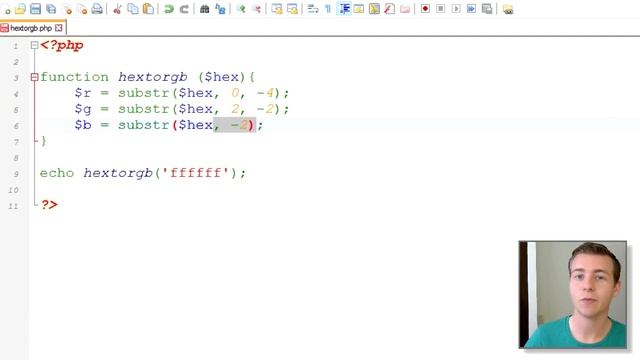Open the user defined language icon
The width and height of the screenshot is (640, 360).
[359, 9]
